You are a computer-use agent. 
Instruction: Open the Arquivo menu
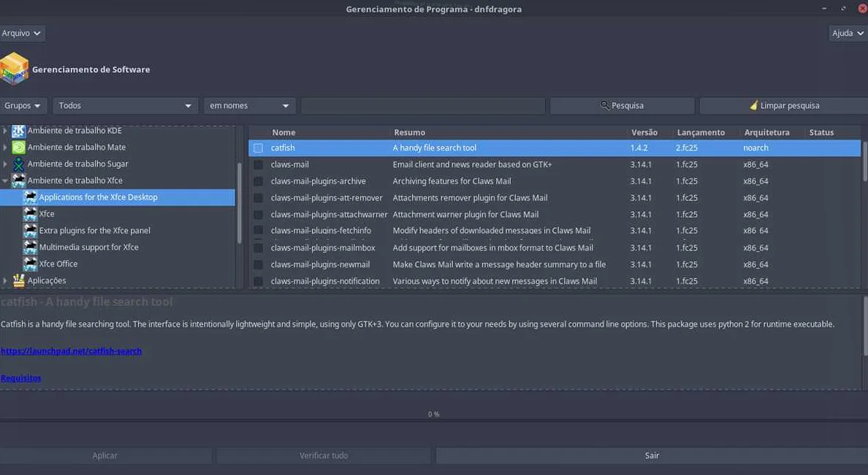(x=22, y=33)
